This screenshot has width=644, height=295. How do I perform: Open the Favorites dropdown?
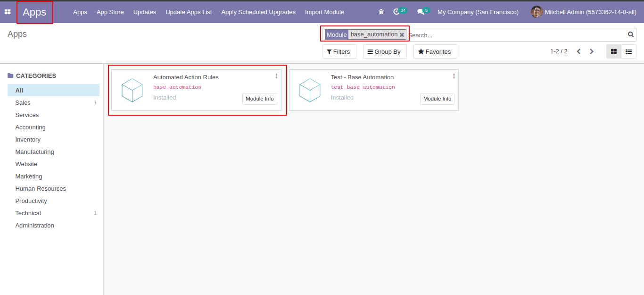[x=435, y=51]
